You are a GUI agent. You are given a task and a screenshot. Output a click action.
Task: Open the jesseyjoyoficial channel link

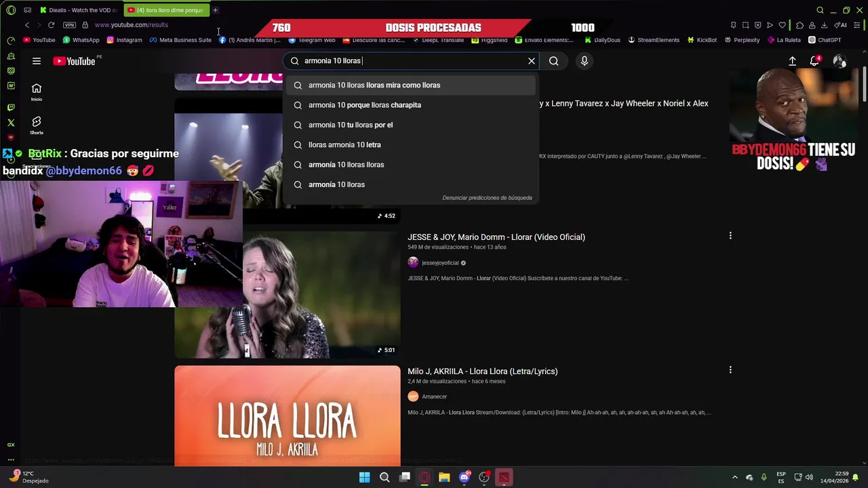pyautogui.click(x=440, y=263)
